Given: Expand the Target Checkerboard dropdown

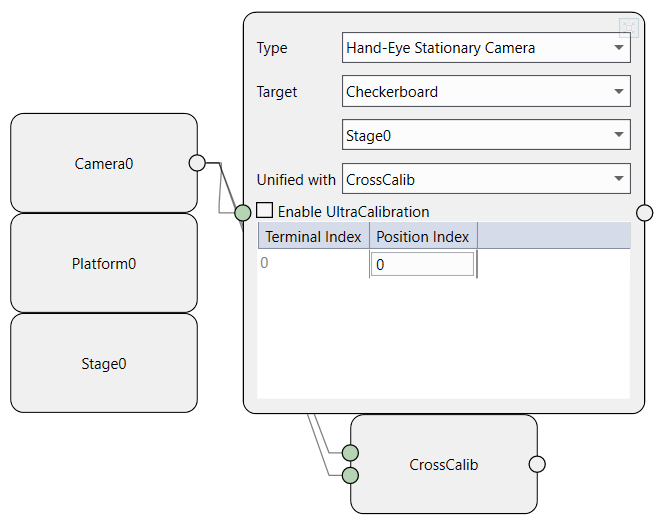Looking at the screenshot, I should (486, 91).
